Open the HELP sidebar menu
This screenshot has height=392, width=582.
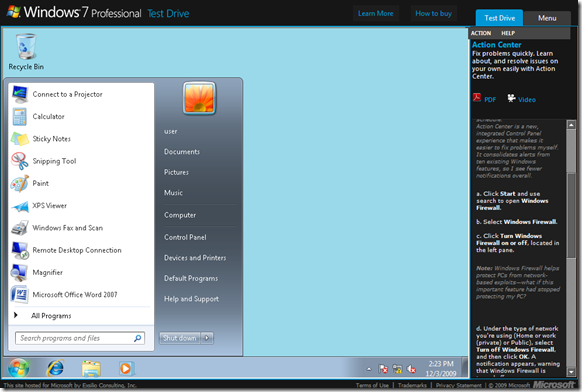[508, 33]
